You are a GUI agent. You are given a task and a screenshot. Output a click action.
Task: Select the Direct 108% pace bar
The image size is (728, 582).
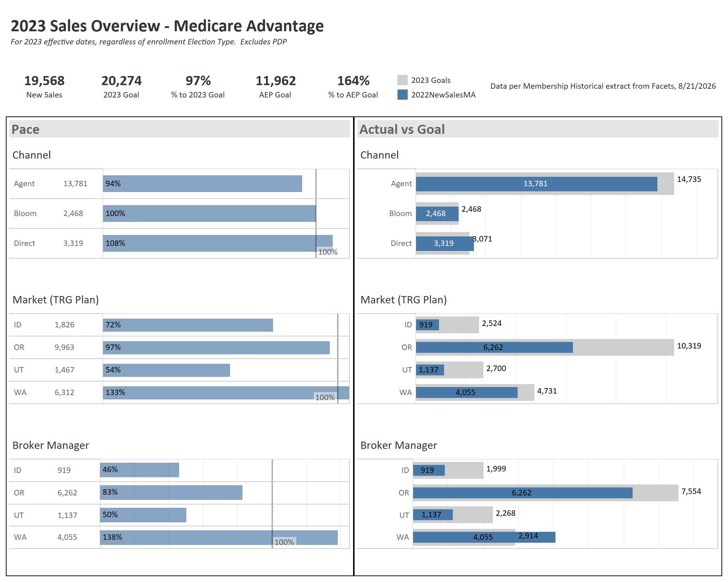coord(218,243)
